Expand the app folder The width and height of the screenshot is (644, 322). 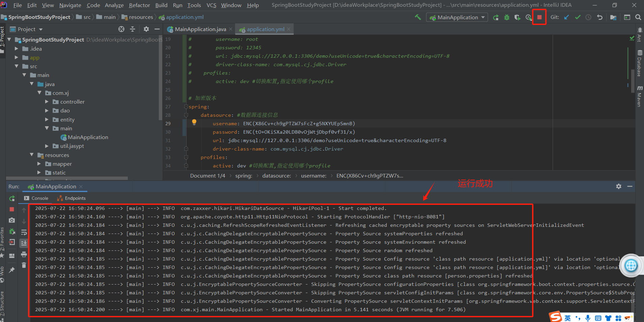point(16,57)
